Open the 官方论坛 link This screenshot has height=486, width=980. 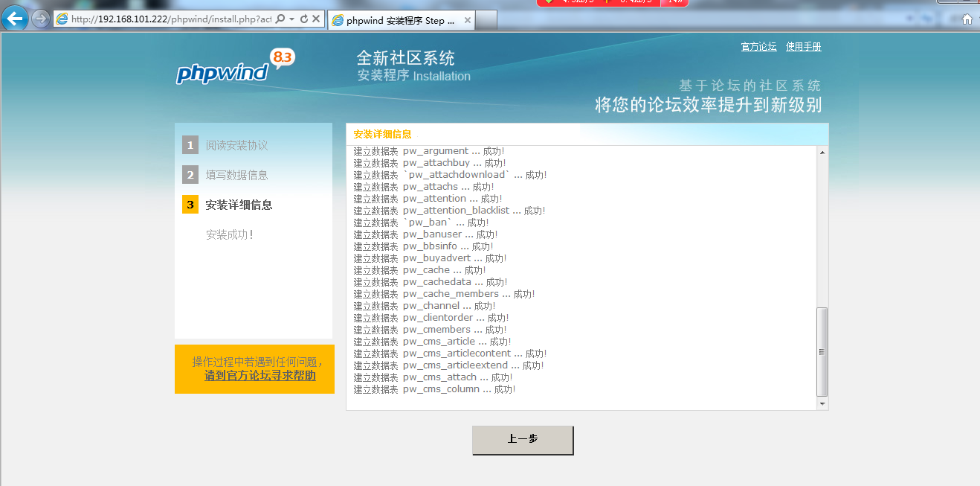coord(758,47)
